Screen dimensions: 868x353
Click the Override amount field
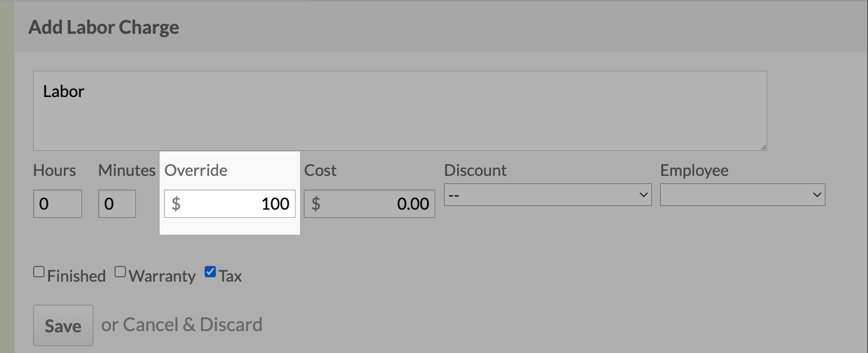pos(230,204)
